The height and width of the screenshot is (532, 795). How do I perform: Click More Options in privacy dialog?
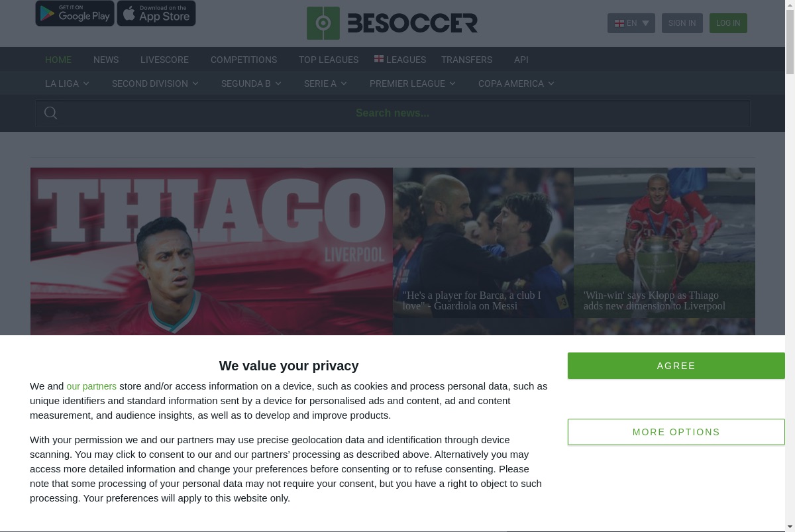tap(676, 432)
